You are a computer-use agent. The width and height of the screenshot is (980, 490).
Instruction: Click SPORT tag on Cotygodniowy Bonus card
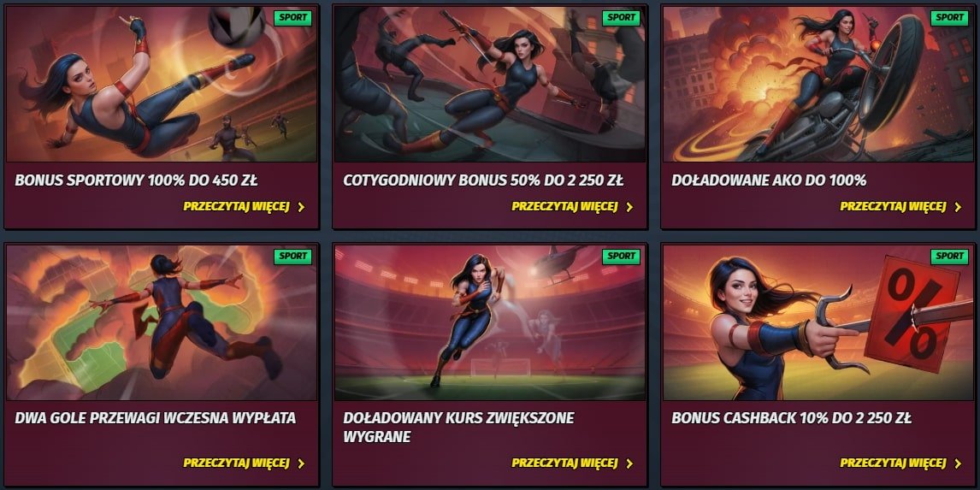[x=621, y=17]
